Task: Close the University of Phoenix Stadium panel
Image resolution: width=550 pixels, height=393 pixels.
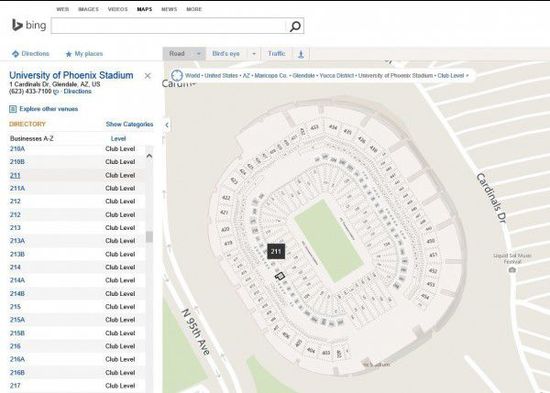Action: point(148,75)
